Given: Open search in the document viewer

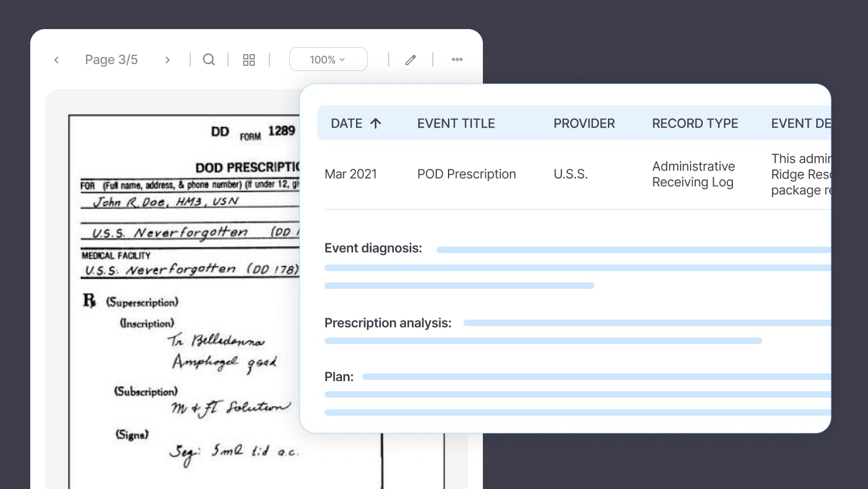Looking at the screenshot, I should coord(209,59).
